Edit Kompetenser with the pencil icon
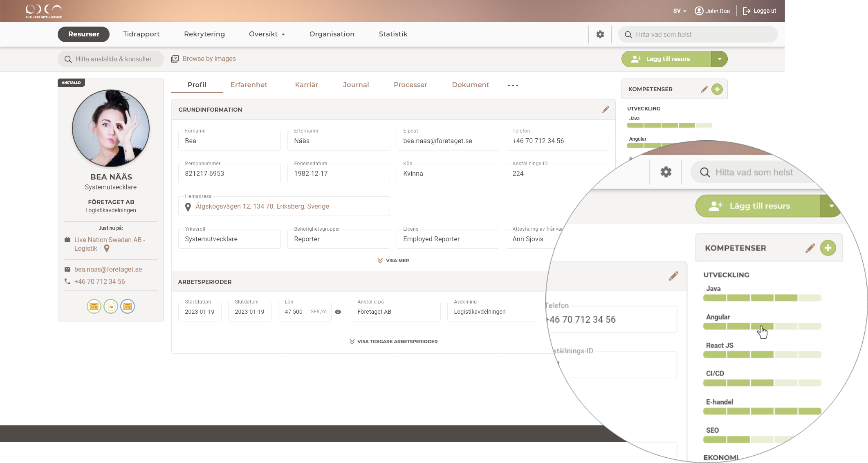The height and width of the screenshot is (463, 868). coord(704,89)
